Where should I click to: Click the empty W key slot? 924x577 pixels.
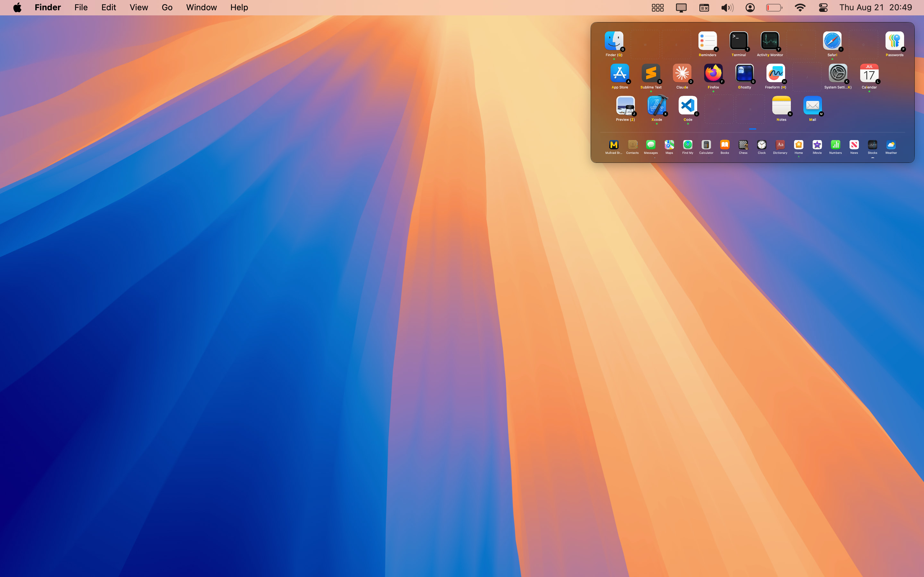pos(645,44)
